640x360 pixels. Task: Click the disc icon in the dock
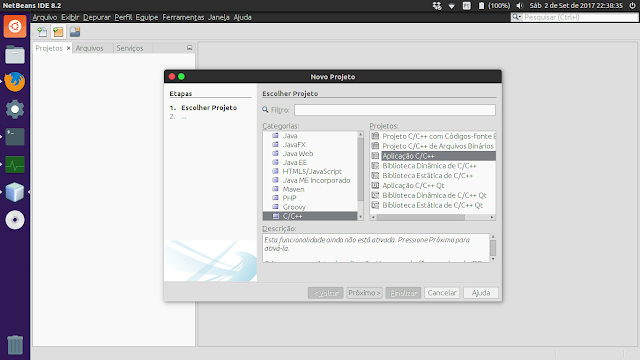(x=15, y=220)
